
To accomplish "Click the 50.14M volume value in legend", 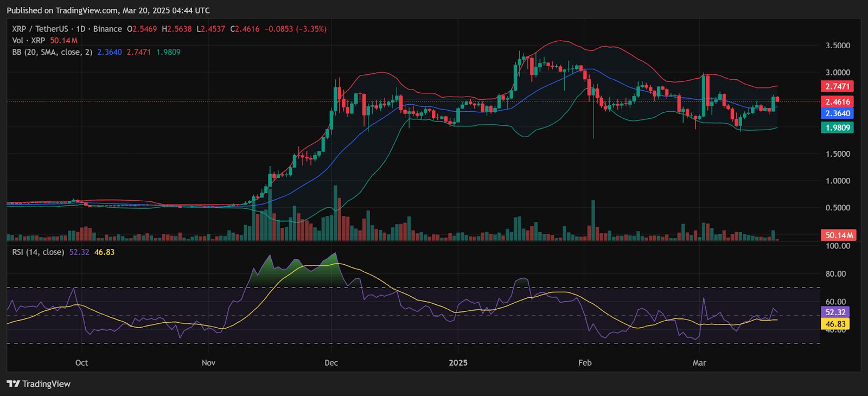I will click(64, 41).
